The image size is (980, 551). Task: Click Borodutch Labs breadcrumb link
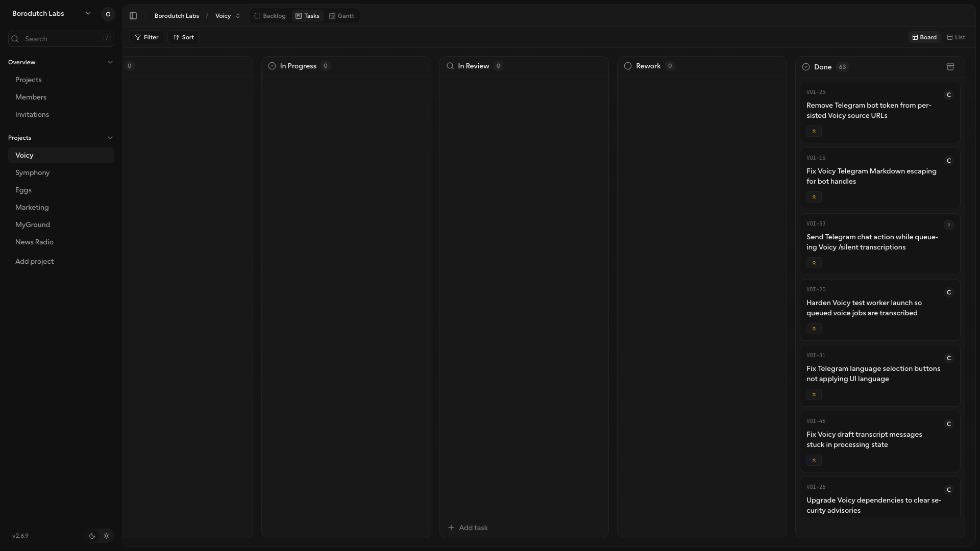click(177, 16)
